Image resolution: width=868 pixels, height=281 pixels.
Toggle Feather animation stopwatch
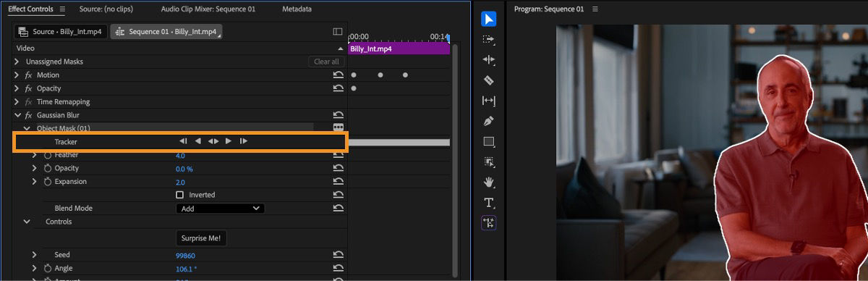pos(48,155)
